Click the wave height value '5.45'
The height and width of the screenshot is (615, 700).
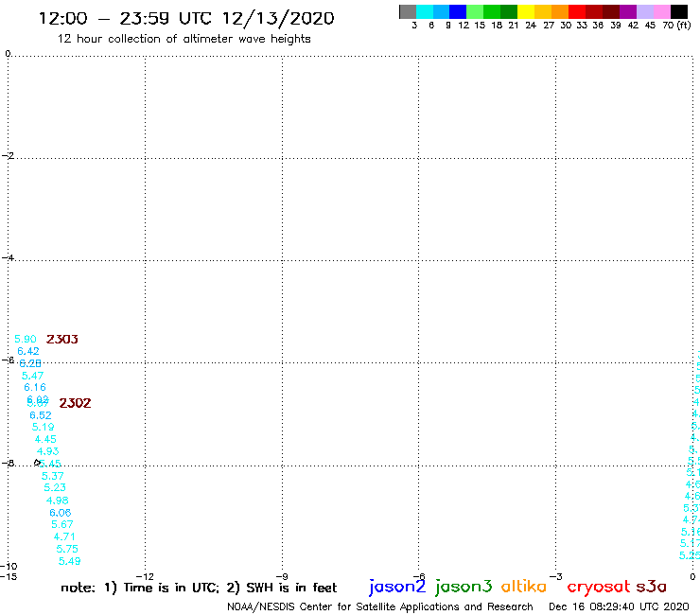(x=50, y=464)
